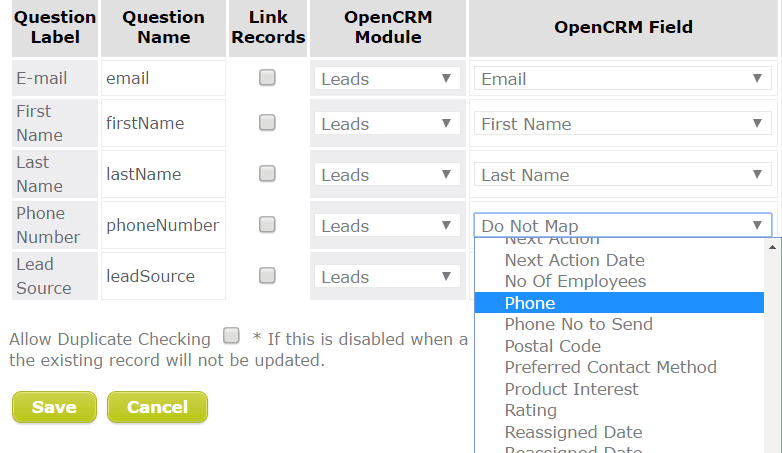Open OpenCRM Module dropdown for phoneNumber row
Viewport: 782px width, 453px height.
point(387,226)
